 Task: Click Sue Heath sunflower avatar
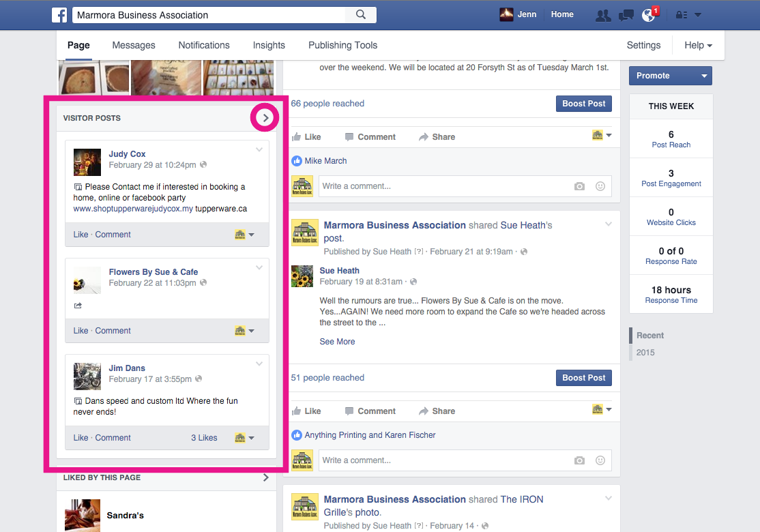[x=302, y=276]
